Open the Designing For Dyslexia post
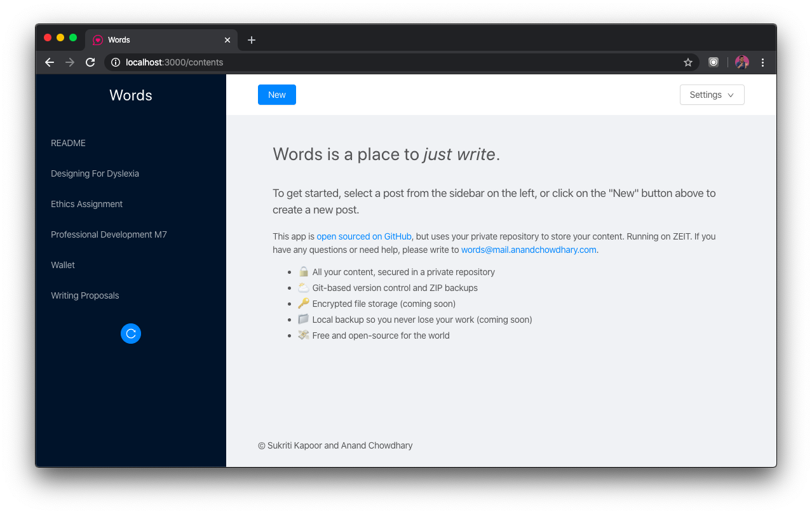 (x=131, y=173)
